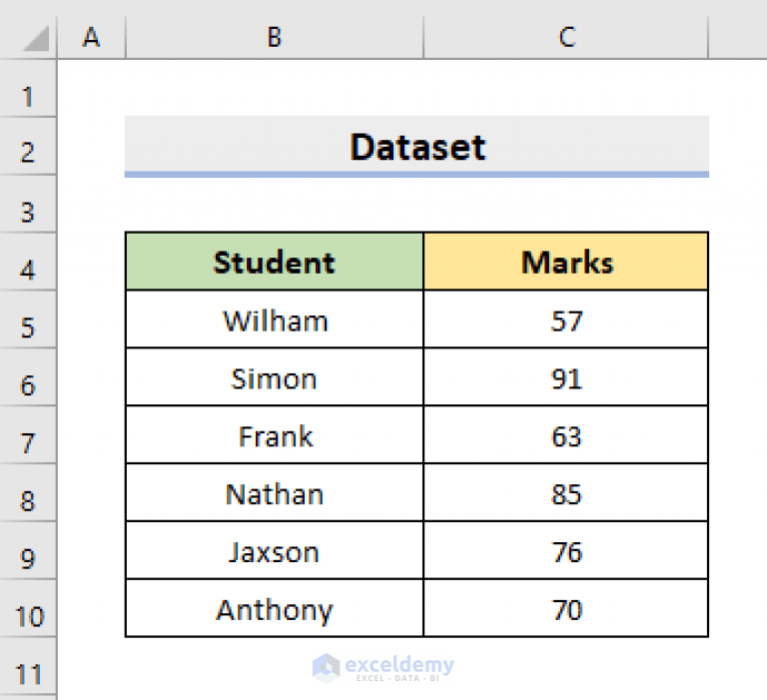The width and height of the screenshot is (767, 700).
Task: Select the cell containing Jaxson
Action: (x=275, y=551)
